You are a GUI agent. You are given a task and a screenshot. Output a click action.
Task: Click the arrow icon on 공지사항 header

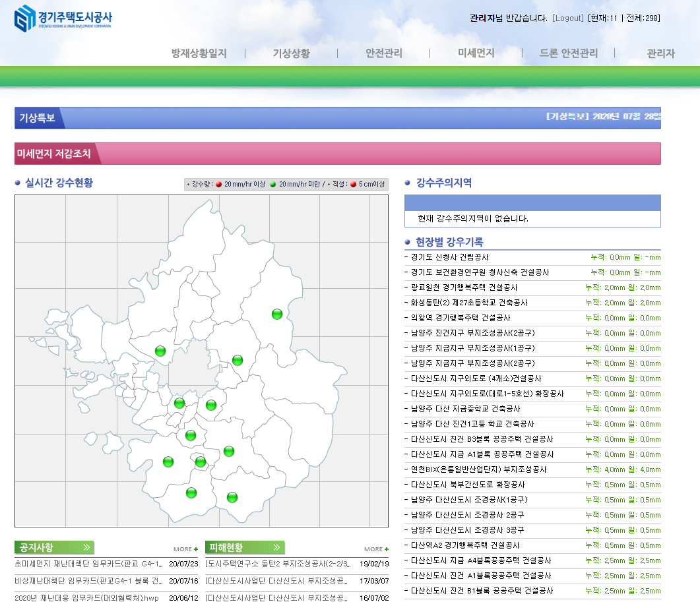pos(86,547)
